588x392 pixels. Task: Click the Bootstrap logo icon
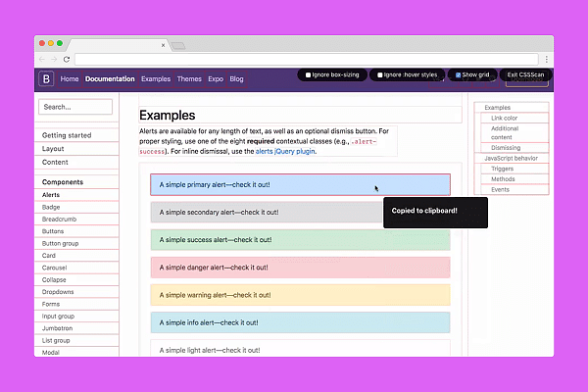pyautogui.click(x=46, y=78)
